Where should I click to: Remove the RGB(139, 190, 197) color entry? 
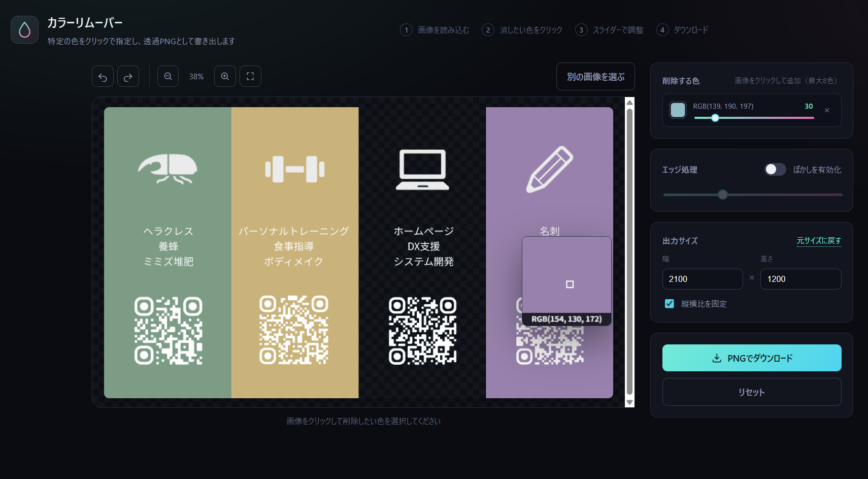pos(827,110)
